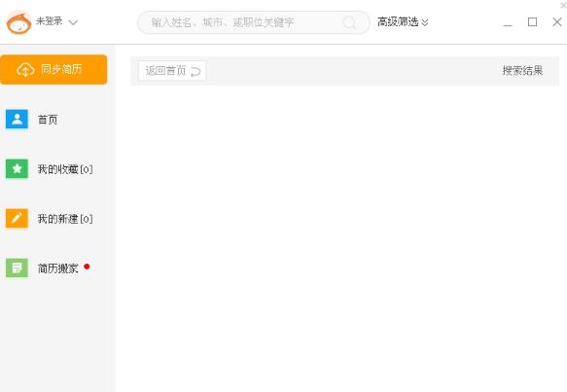Click the 同步简历 sync button
567x392 pixels.
[x=53, y=69]
